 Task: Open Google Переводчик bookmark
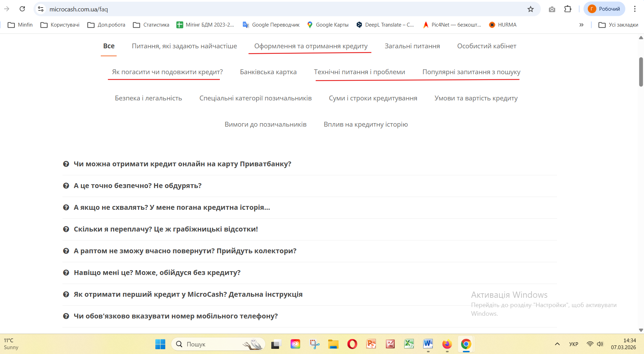click(x=271, y=25)
